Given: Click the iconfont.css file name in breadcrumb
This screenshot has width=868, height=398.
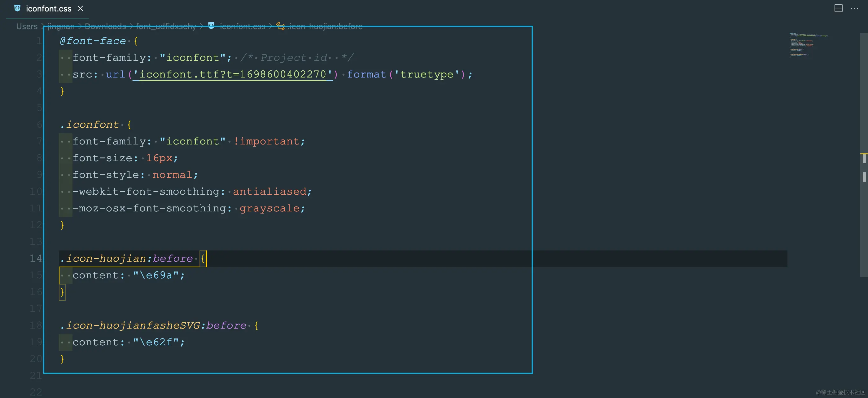Looking at the screenshot, I should click(x=242, y=26).
